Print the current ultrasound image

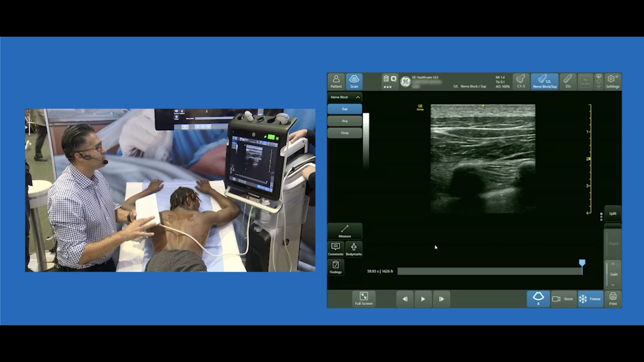(613, 299)
